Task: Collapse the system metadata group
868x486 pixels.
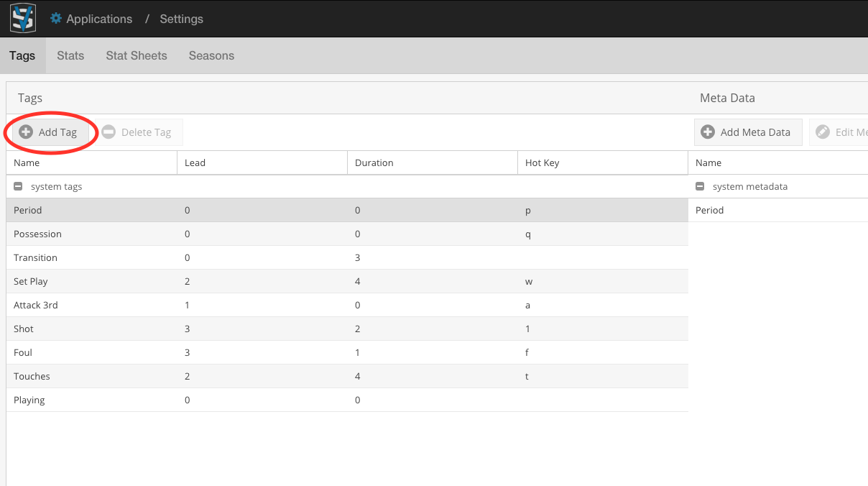Action: (700, 187)
